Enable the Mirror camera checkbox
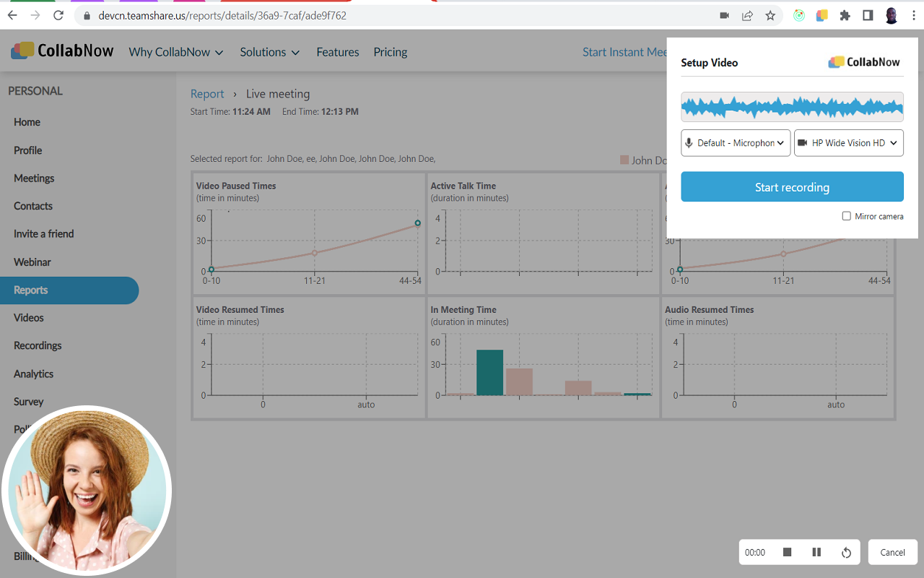The image size is (924, 578). [x=847, y=216]
